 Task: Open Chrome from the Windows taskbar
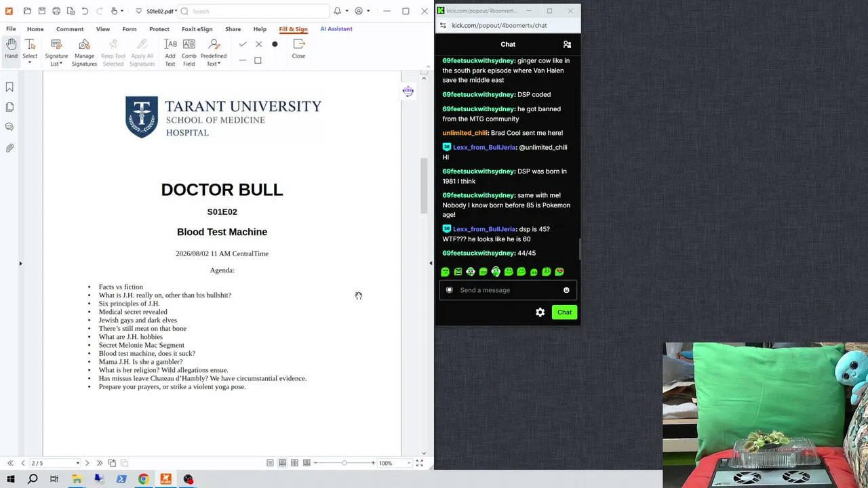[143, 479]
